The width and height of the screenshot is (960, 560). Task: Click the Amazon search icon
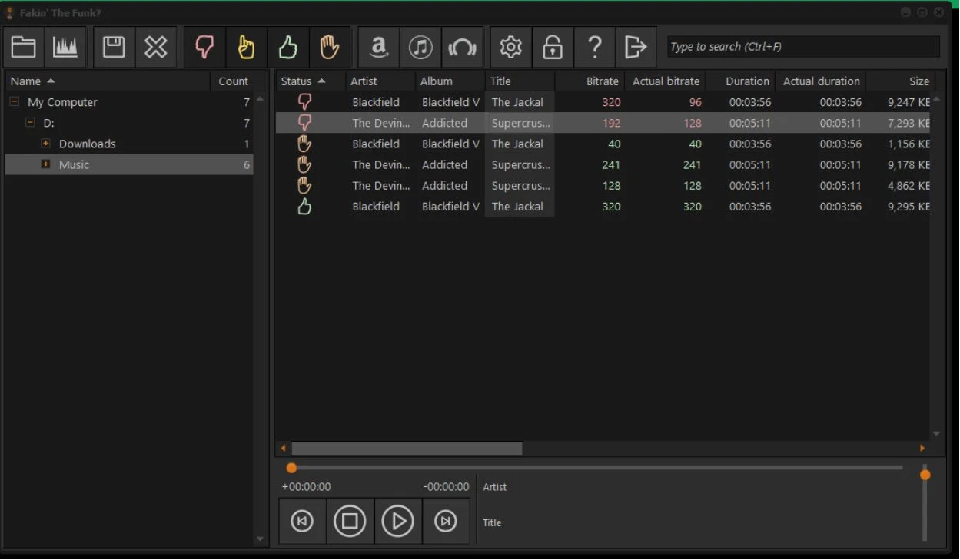tap(378, 48)
